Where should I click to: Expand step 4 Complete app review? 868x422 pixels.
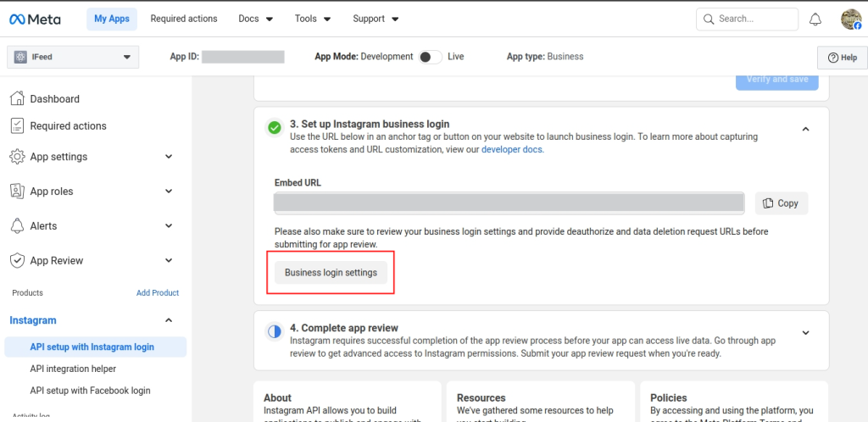coord(806,332)
